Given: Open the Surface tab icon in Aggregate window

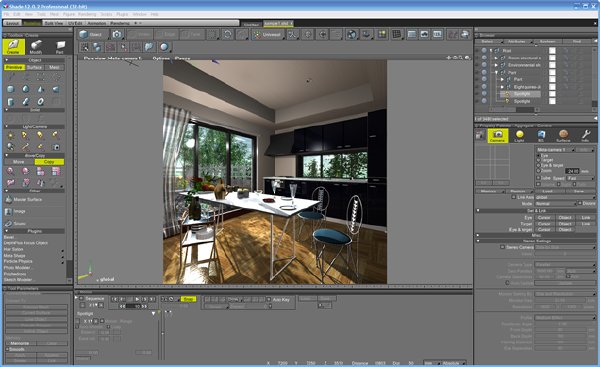Looking at the screenshot, I should [x=563, y=135].
